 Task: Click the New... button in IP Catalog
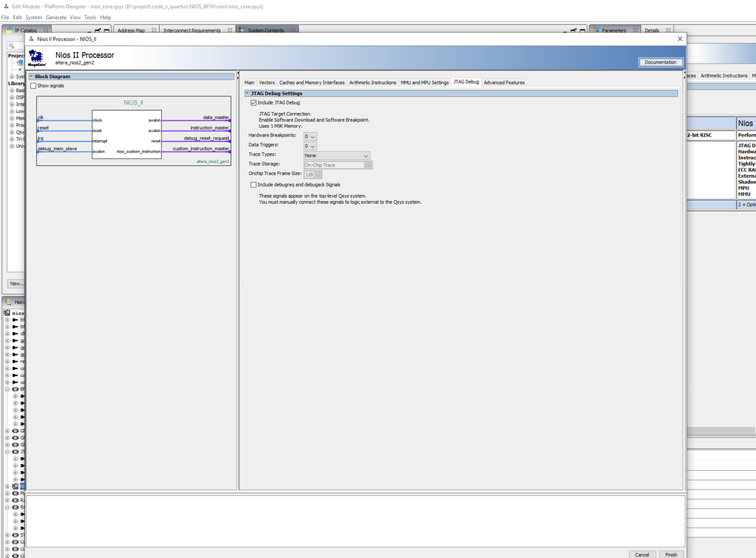pos(17,284)
